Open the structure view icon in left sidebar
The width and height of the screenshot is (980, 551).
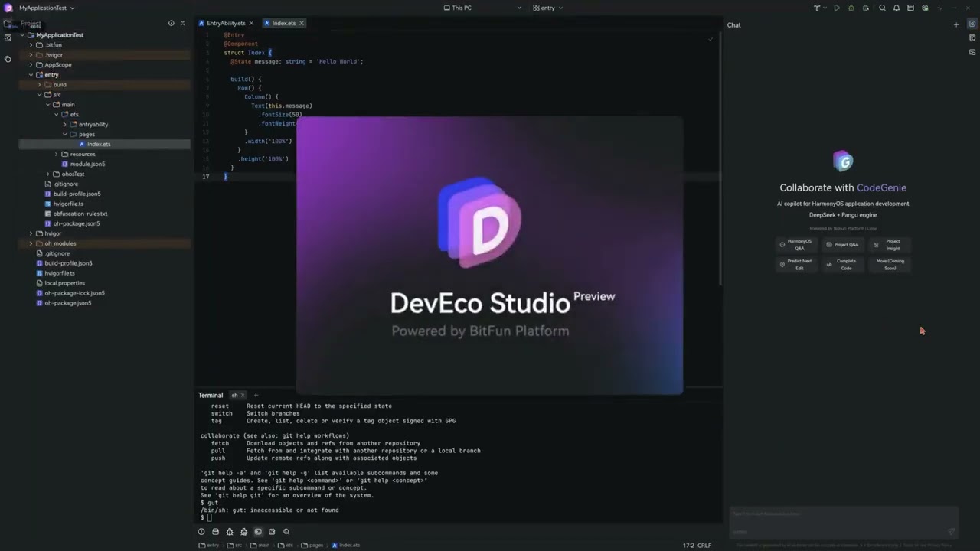(8, 38)
